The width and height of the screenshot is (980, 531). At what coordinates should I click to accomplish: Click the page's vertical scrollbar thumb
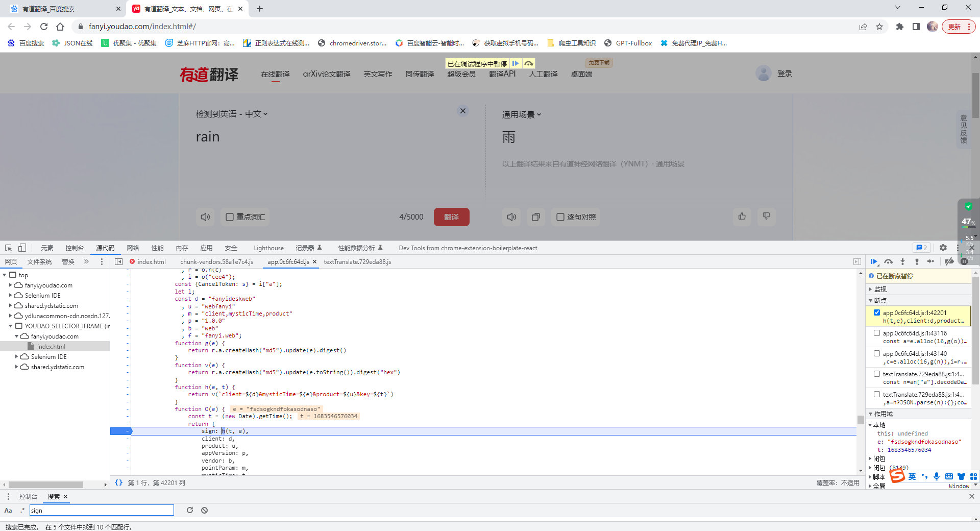(x=975, y=95)
